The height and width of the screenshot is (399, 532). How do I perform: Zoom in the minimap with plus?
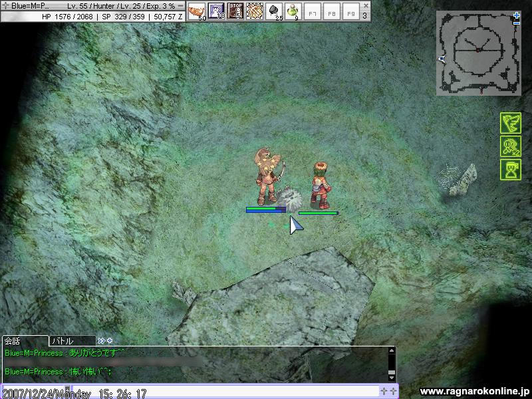tap(517, 15)
